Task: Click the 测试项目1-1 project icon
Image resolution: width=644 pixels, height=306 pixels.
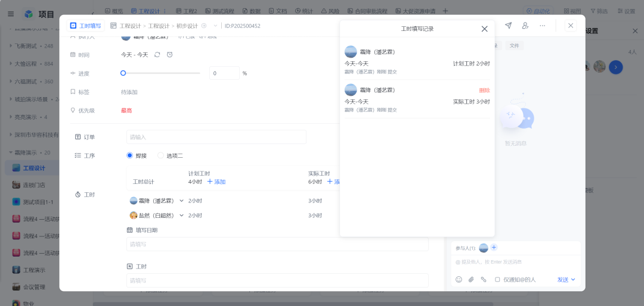Action: [x=17, y=202]
